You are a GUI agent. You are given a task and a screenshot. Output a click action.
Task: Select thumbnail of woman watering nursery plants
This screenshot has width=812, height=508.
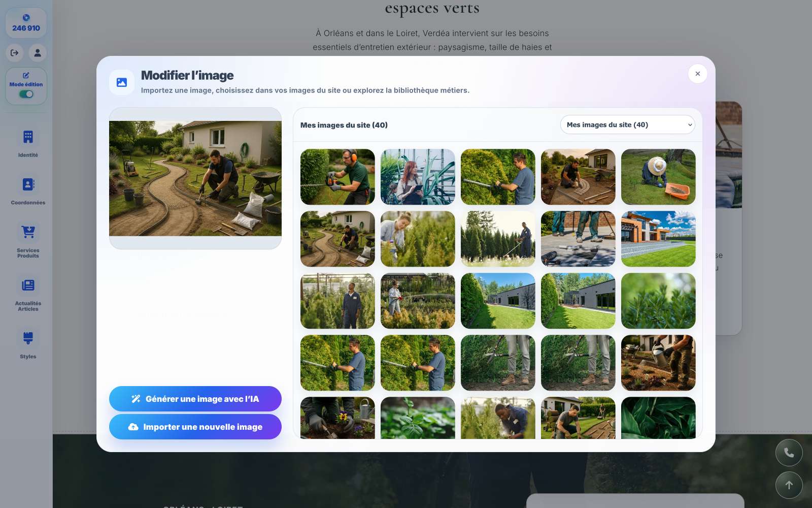pos(418,301)
